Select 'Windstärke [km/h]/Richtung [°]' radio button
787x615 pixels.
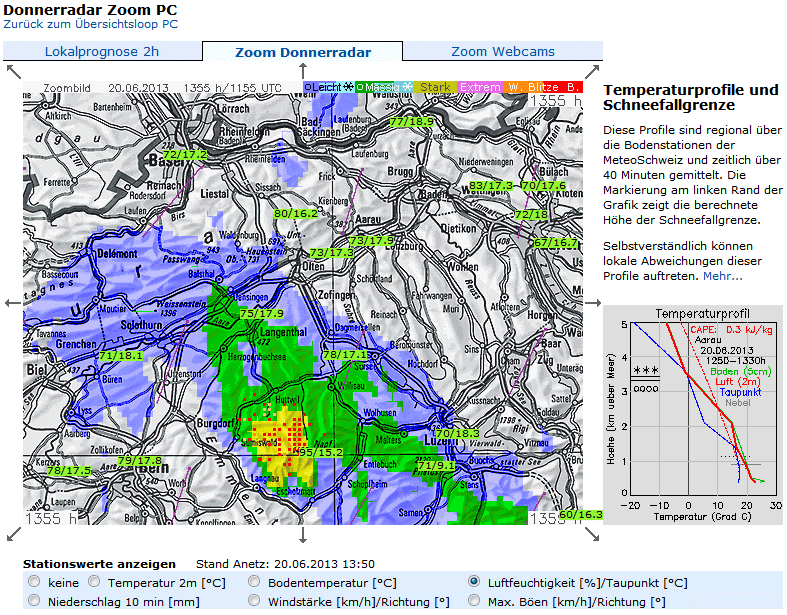tap(254, 600)
